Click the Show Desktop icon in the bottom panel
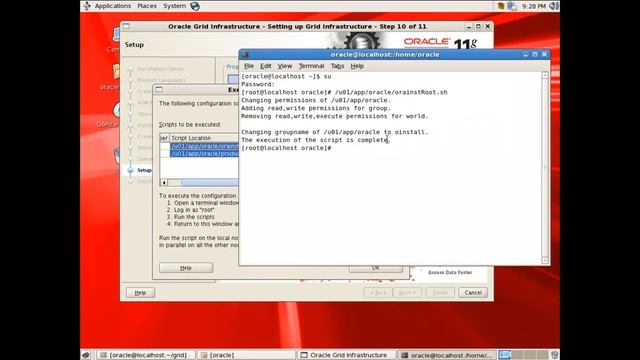640x360 pixels. tap(86, 355)
